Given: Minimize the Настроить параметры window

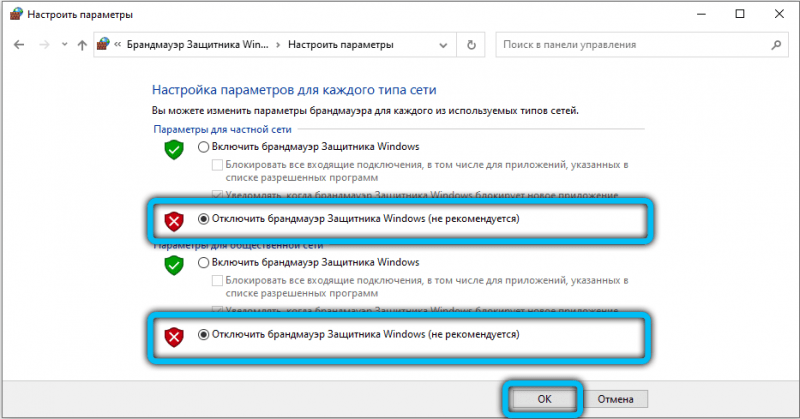Looking at the screenshot, I should (x=702, y=14).
